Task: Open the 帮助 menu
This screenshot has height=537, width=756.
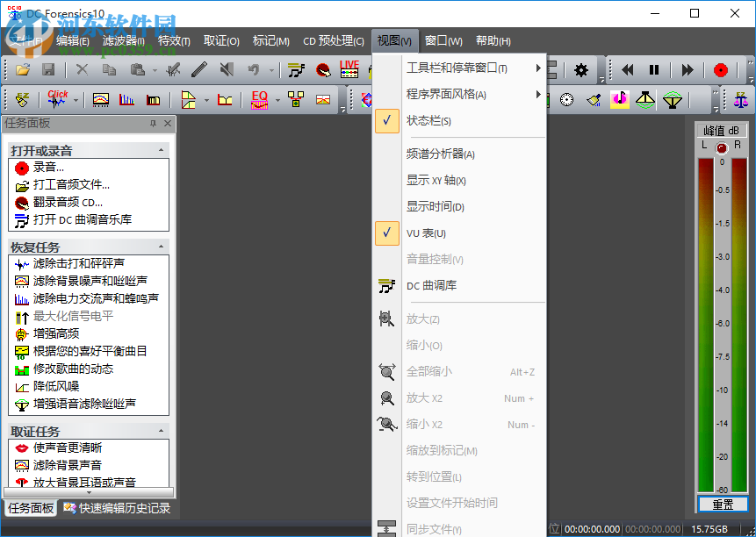Action: tap(493, 41)
